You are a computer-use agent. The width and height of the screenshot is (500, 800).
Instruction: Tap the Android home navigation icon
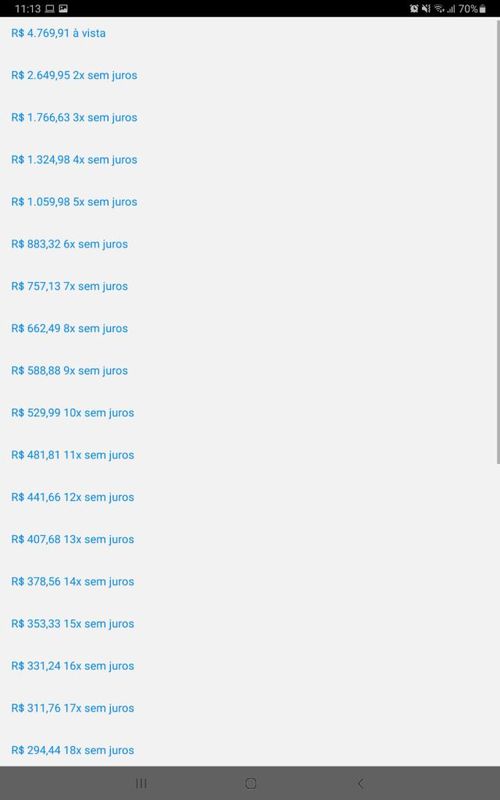coord(251,783)
